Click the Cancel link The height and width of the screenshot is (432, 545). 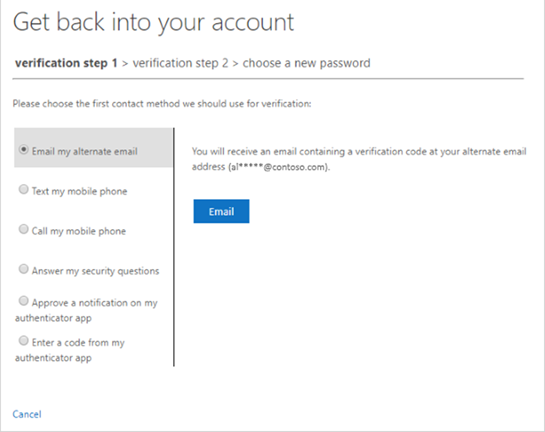[27, 414]
